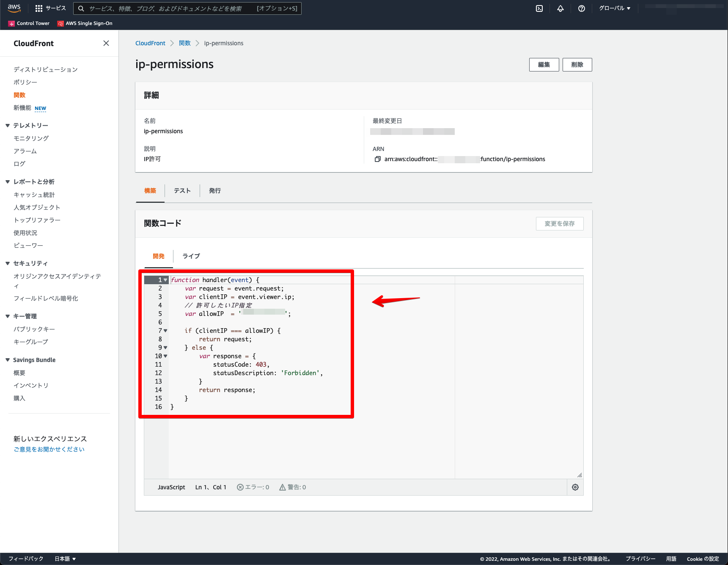
Task: Copy the function ARN
Action: coord(378,159)
